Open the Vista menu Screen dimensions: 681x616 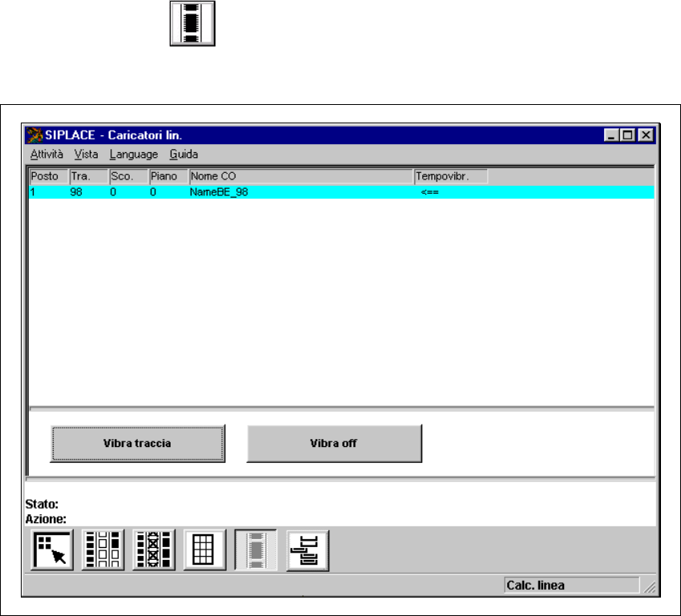click(86, 154)
